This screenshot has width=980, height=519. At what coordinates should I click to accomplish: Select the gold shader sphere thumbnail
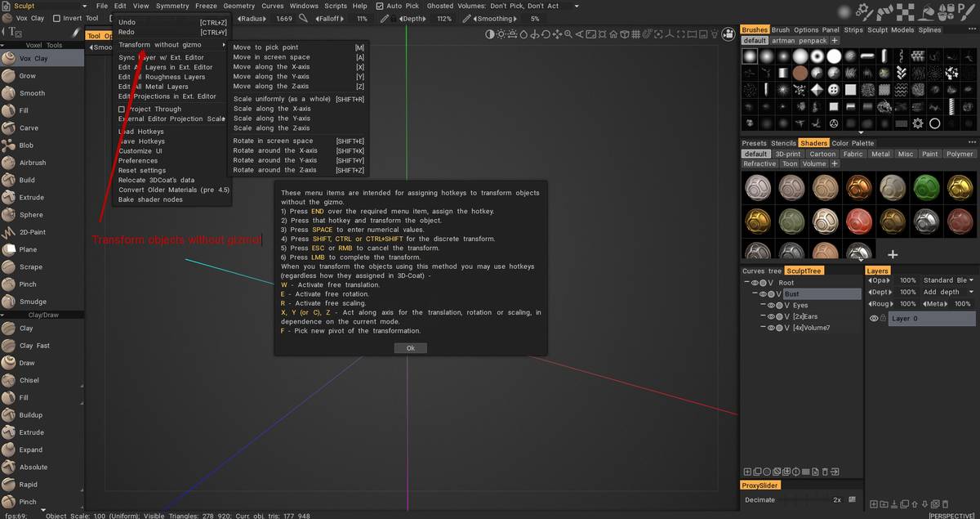click(757, 220)
